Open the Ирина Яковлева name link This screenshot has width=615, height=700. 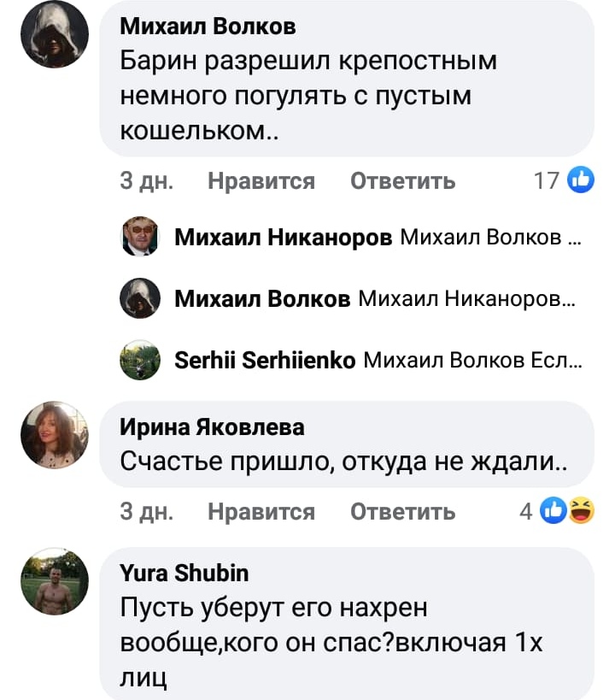click(211, 426)
